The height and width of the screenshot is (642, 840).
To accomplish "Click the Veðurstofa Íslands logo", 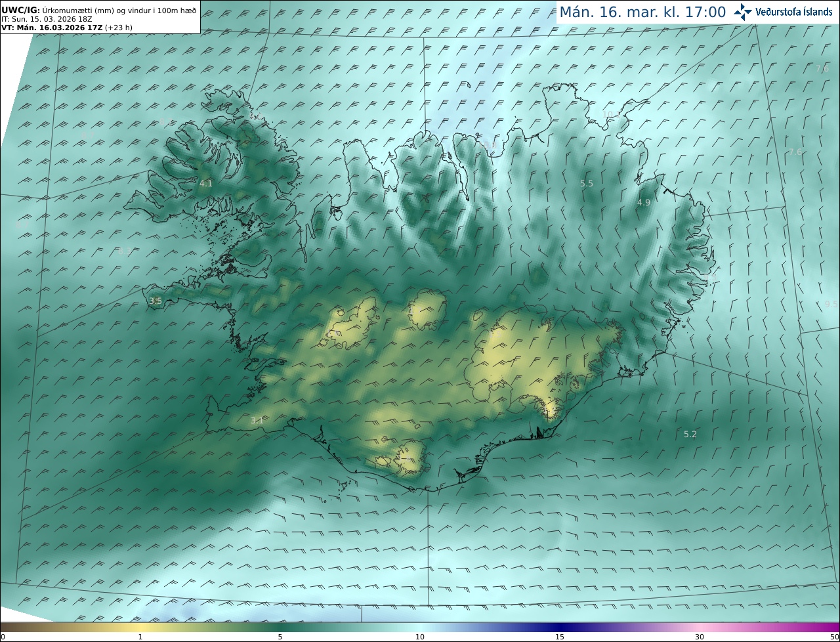I will [x=783, y=12].
